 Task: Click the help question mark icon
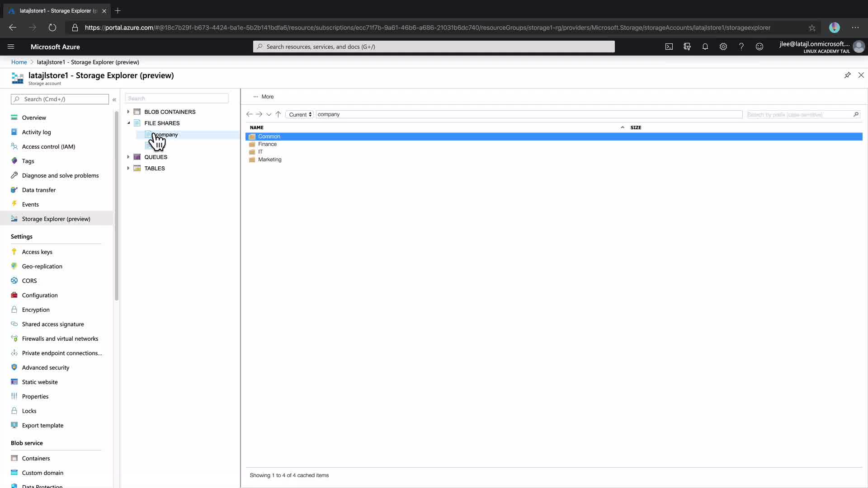pos(741,47)
